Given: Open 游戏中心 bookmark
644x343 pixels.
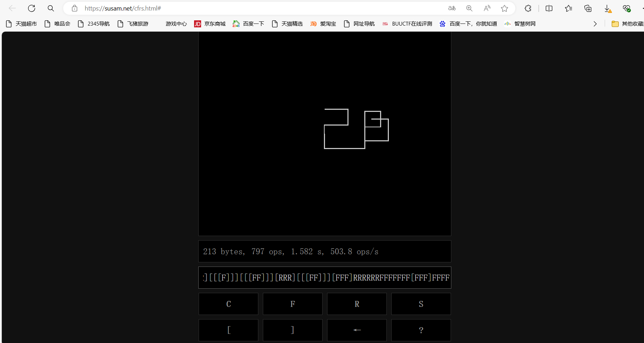Looking at the screenshot, I should [x=176, y=24].
